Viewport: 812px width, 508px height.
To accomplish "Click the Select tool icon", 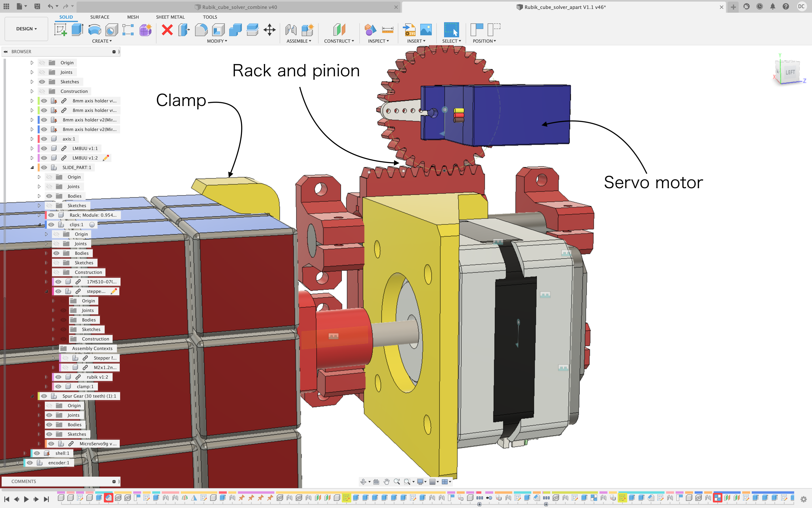I will point(451,30).
